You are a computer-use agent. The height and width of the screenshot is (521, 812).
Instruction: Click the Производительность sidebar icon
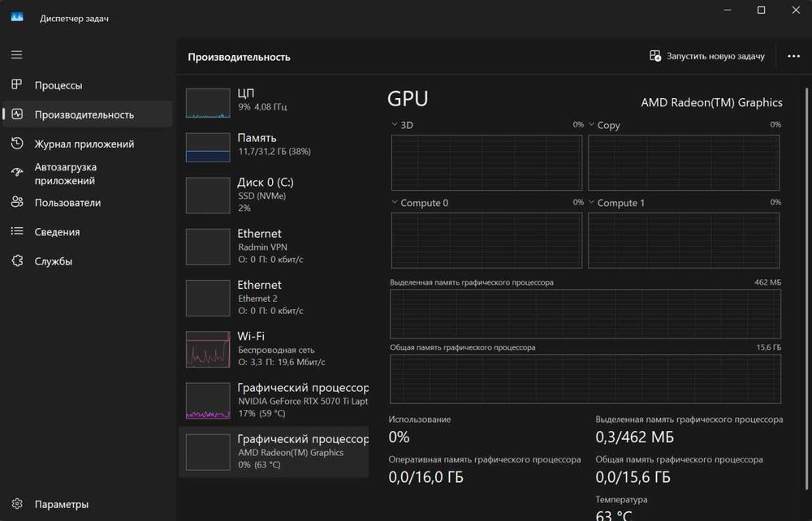17,114
